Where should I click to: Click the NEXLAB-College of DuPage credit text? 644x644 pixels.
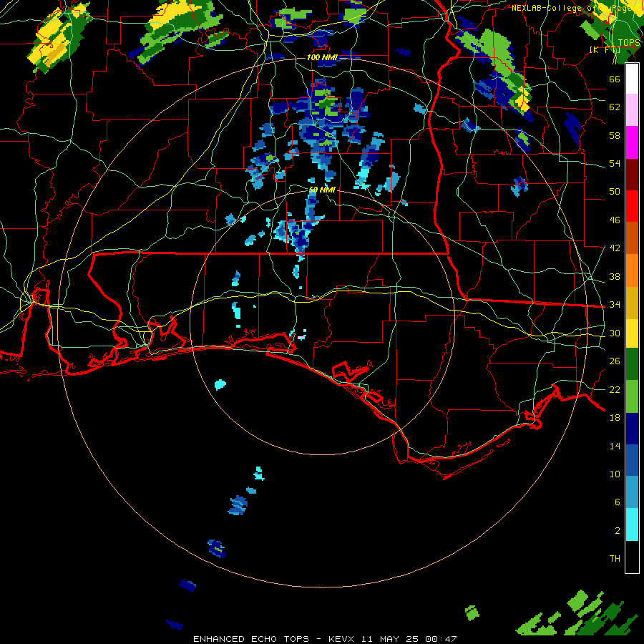[x=575, y=8]
